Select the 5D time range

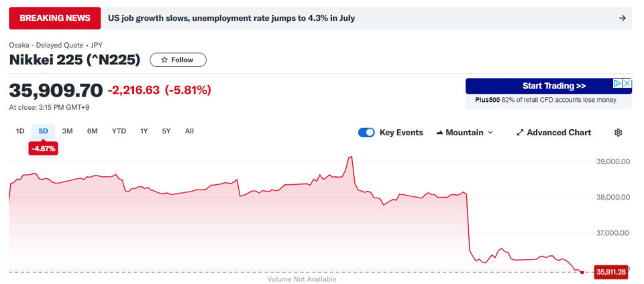(44, 131)
